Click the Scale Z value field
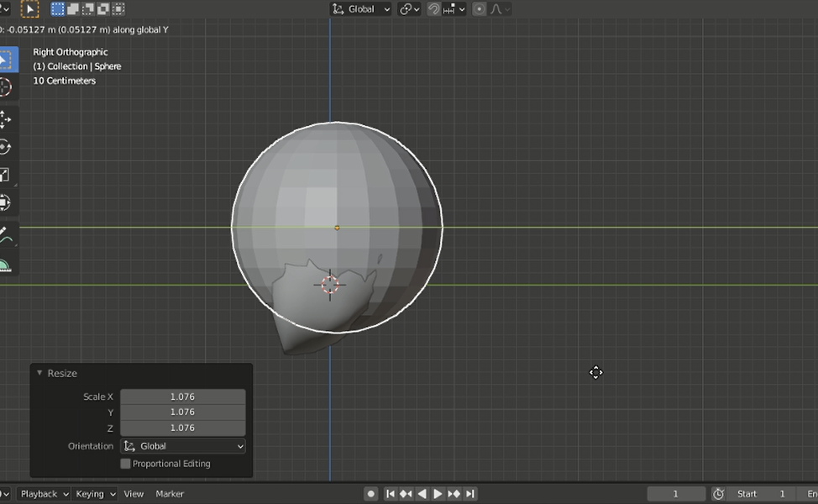 [182, 428]
